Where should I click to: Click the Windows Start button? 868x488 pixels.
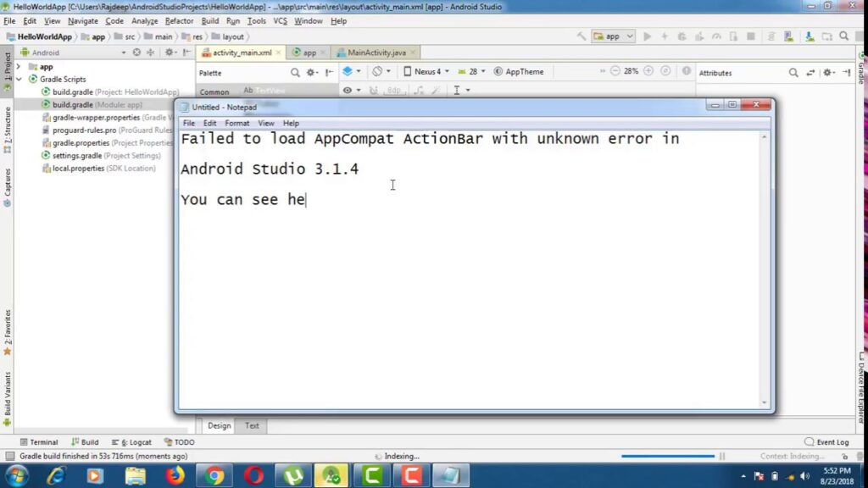(x=17, y=476)
